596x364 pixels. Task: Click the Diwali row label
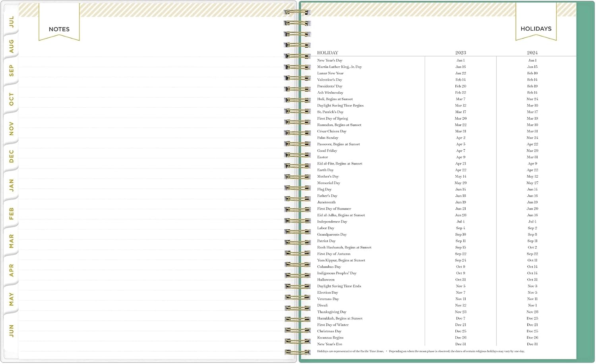pyautogui.click(x=323, y=306)
